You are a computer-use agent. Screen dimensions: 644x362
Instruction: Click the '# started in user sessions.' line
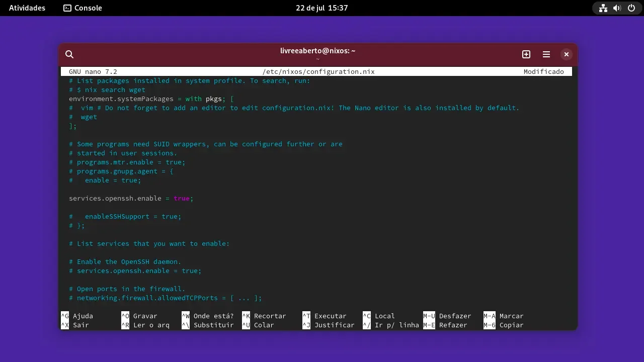tap(123, 153)
